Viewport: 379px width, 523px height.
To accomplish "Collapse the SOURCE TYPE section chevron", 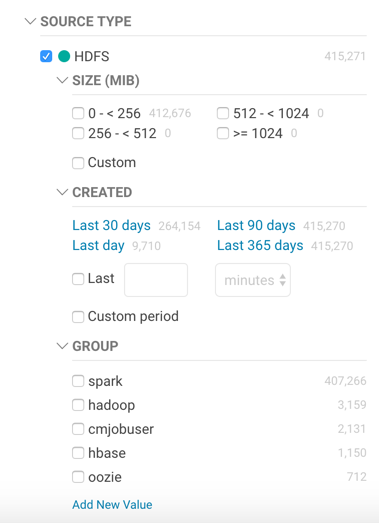I will pos(30,22).
